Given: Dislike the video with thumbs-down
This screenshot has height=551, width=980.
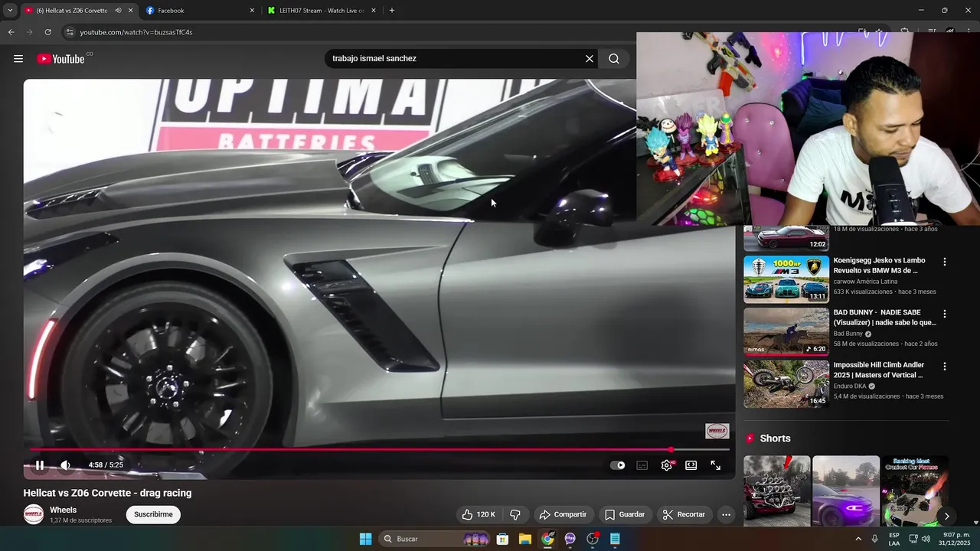Looking at the screenshot, I should point(515,515).
